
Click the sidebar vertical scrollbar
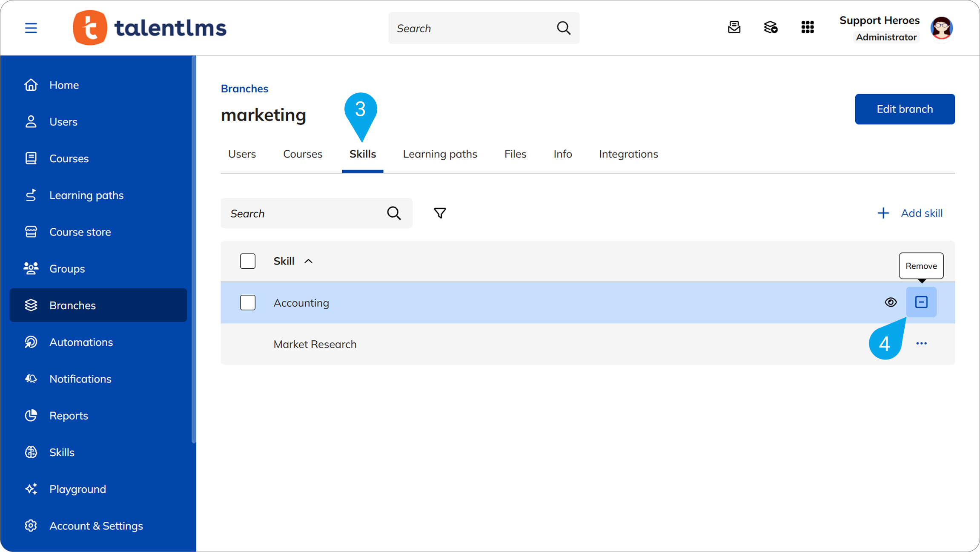coord(194,250)
